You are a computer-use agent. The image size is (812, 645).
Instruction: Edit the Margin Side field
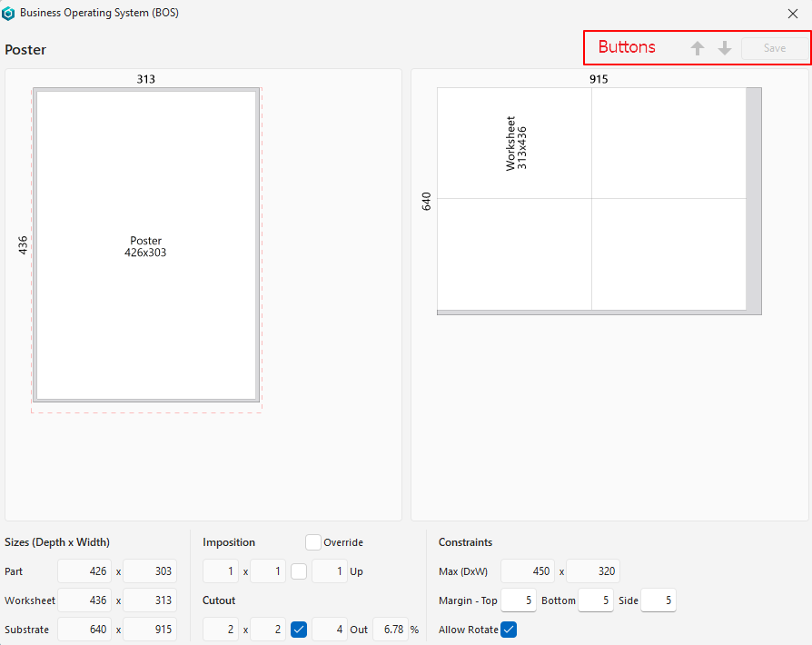pyautogui.click(x=658, y=600)
